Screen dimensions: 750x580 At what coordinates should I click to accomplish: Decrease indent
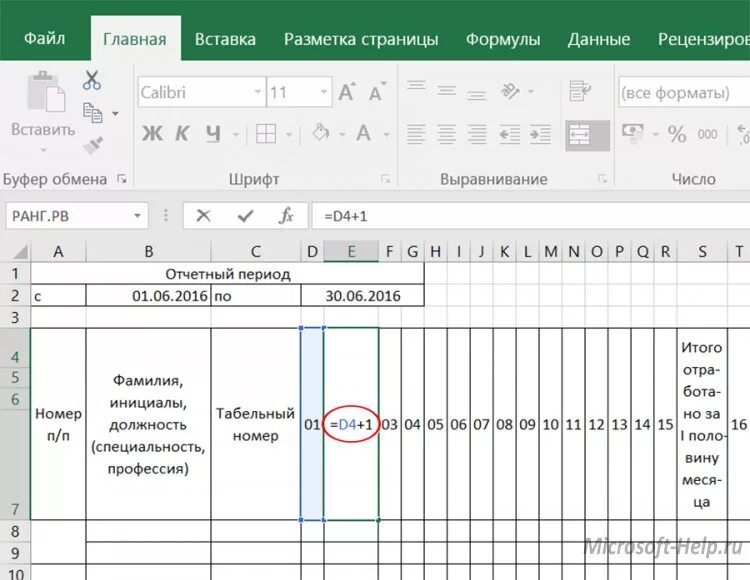pos(510,134)
